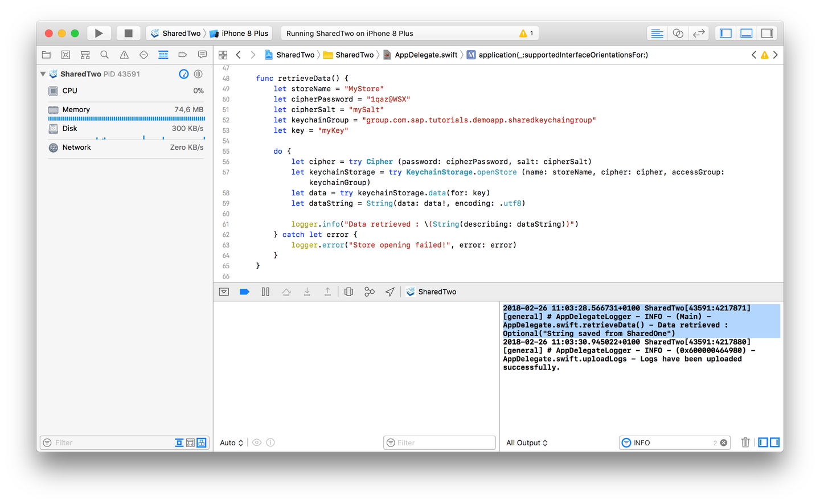Select the CPU gauge row
Viewport: 820px width, 504px height.
pyautogui.click(x=126, y=91)
